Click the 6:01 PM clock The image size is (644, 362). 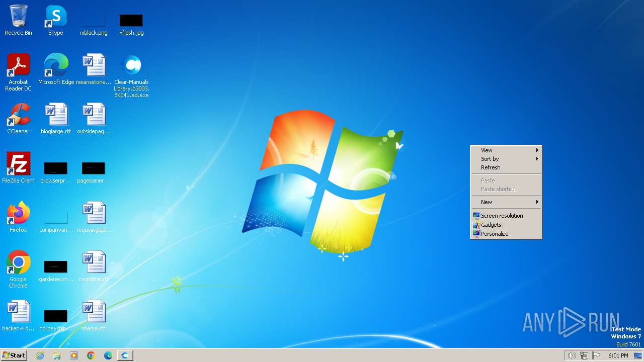[618, 355]
